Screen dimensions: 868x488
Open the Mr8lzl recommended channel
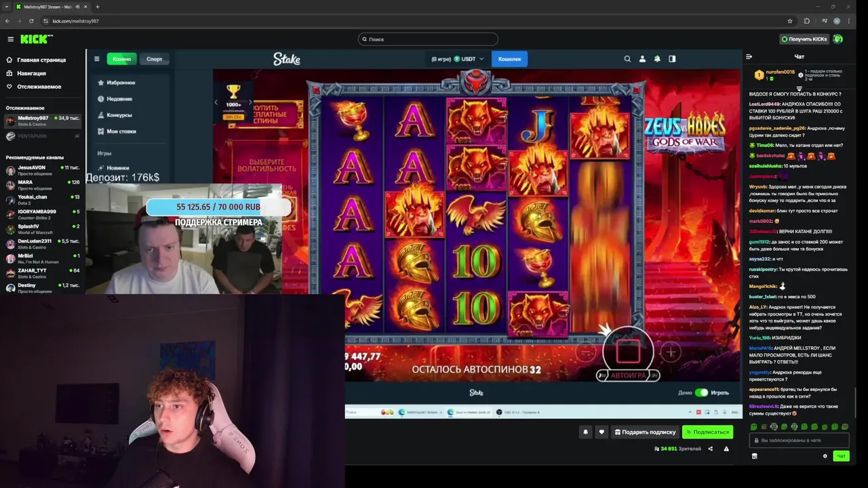43,258
